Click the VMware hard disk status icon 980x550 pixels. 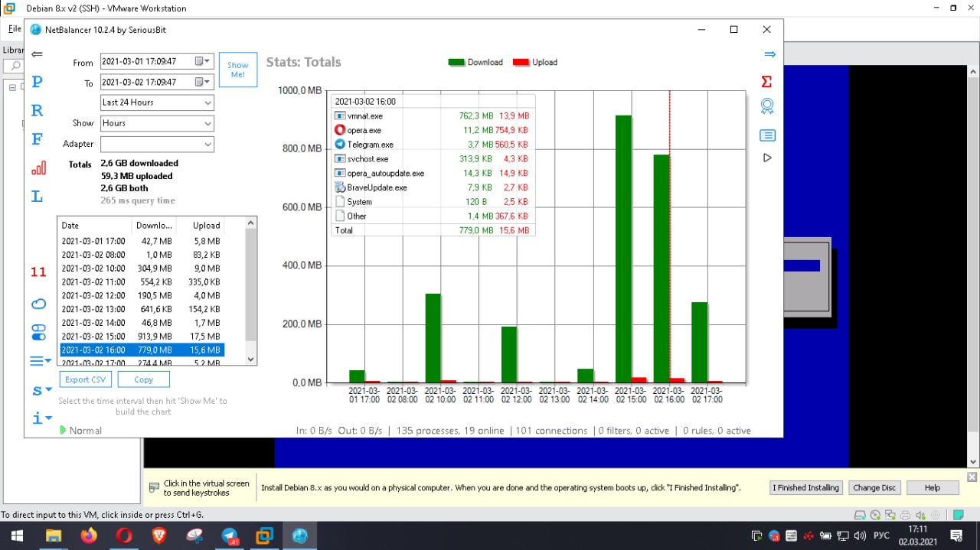[860, 515]
